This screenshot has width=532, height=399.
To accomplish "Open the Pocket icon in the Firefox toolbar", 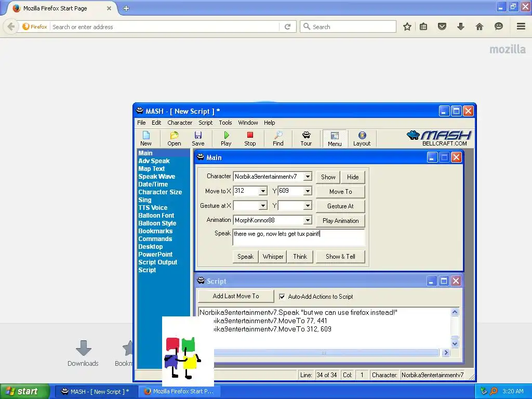I will (x=442, y=26).
